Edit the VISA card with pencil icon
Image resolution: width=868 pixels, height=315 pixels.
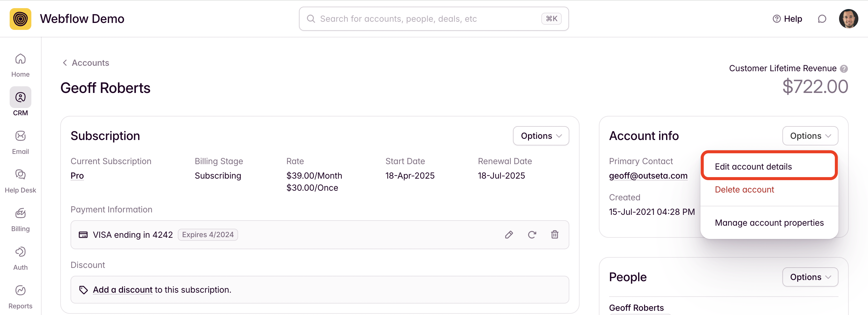pos(509,235)
